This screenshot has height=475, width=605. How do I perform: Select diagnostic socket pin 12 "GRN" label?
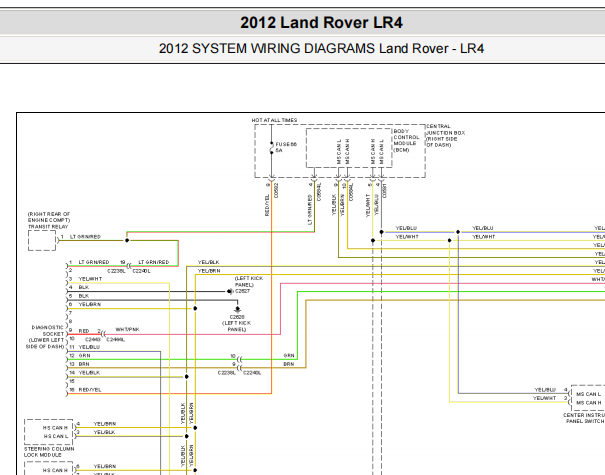tap(84, 355)
